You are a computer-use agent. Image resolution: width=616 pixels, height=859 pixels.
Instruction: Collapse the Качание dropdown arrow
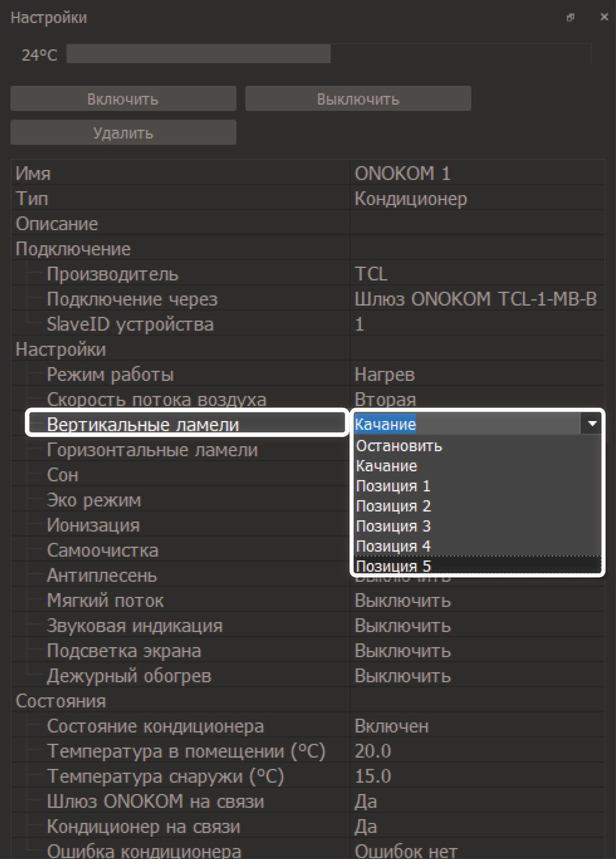coord(592,424)
